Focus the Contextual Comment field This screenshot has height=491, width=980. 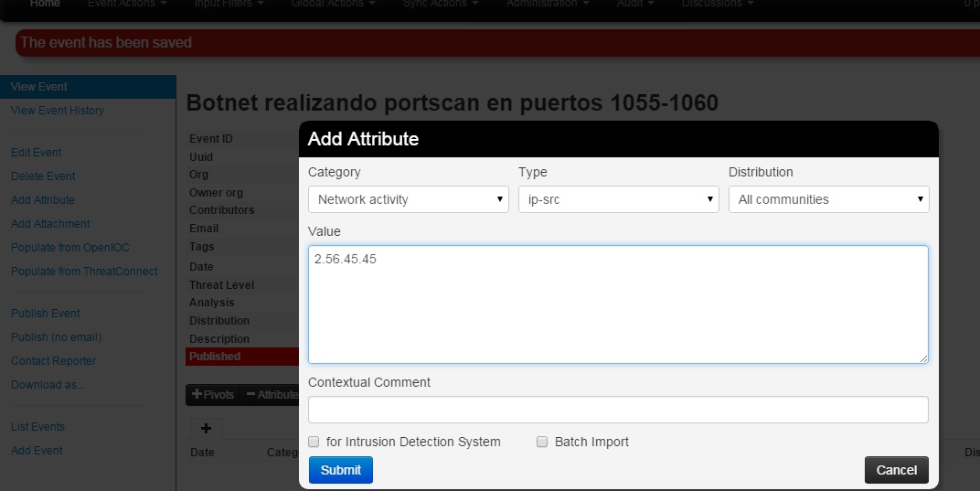tap(618, 409)
